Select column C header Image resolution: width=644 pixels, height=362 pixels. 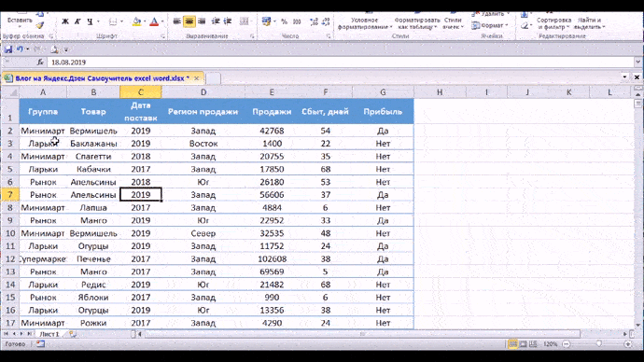click(140, 92)
